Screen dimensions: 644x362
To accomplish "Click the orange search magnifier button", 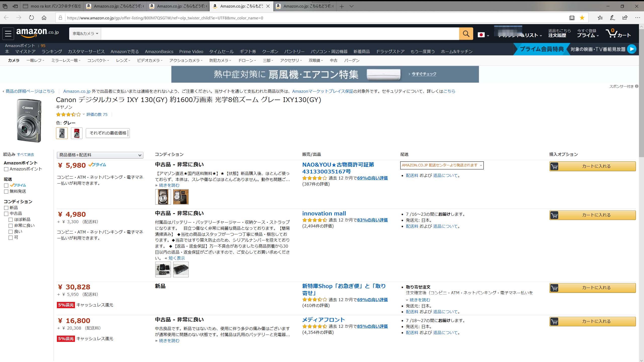I will point(466,33).
